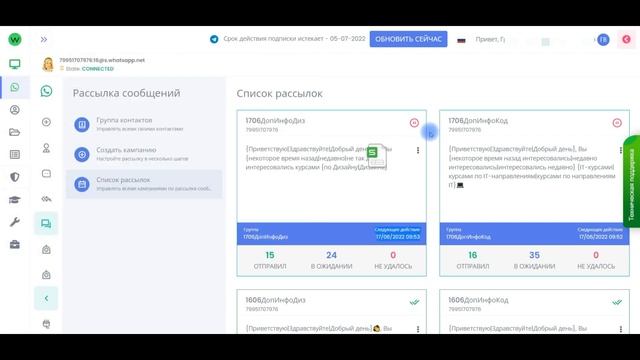Click the Привет greeting text in top bar
The height and width of the screenshot is (360, 640).
click(490, 40)
